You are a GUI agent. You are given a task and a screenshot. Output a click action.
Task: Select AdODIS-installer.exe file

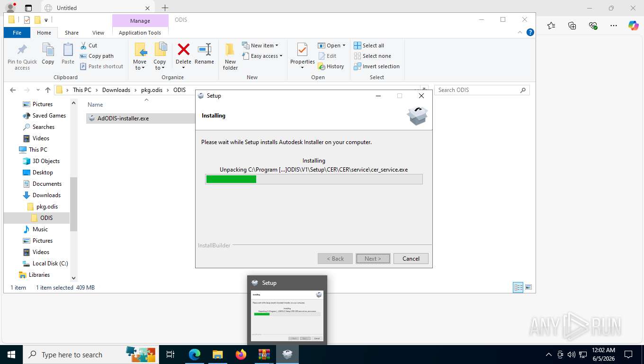point(123,118)
